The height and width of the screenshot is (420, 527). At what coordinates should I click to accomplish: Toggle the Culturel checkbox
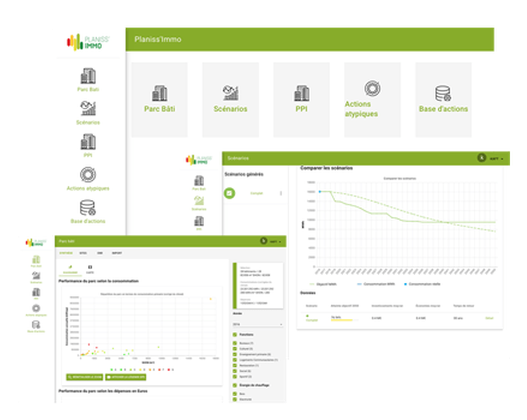235,348
